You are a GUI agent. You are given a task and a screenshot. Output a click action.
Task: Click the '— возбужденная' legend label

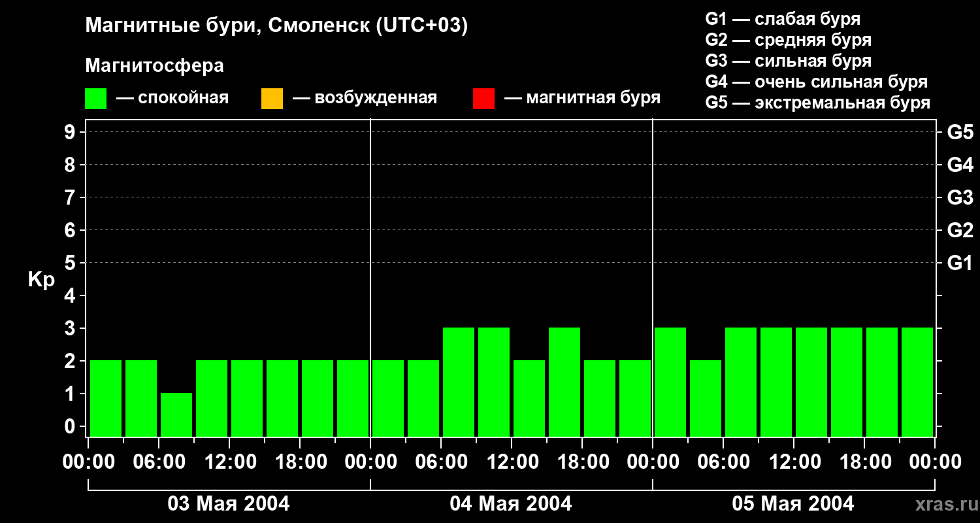tap(365, 98)
